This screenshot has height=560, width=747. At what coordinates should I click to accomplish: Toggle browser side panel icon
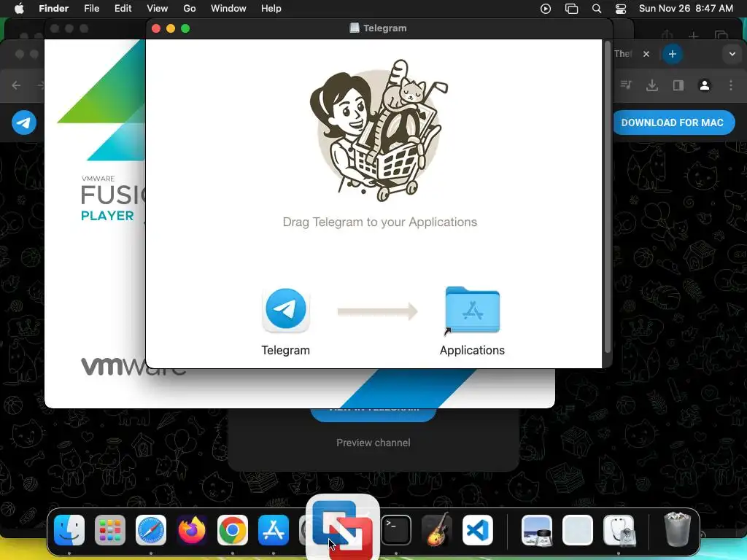pos(678,85)
